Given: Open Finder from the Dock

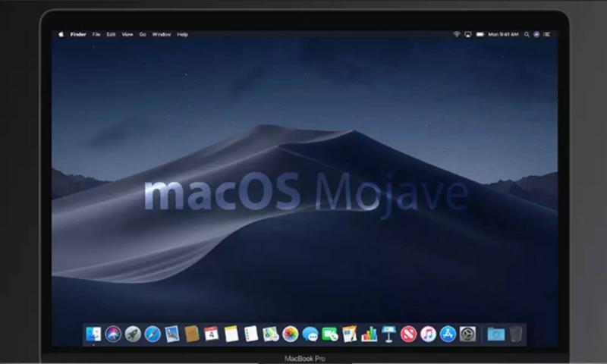Looking at the screenshot, I should [93, 334].
